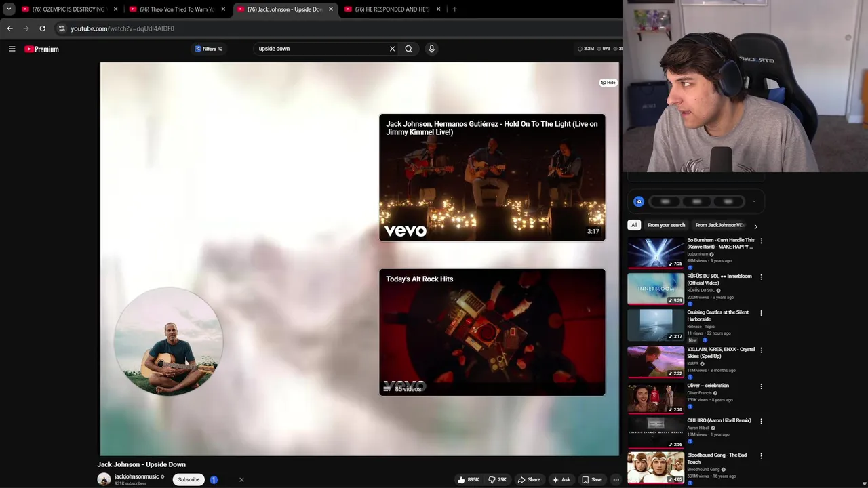Switch to 'OZEMPIC IS DESTROYING' tab
This screenshot has height=488, width=868.
pos(68,9)
